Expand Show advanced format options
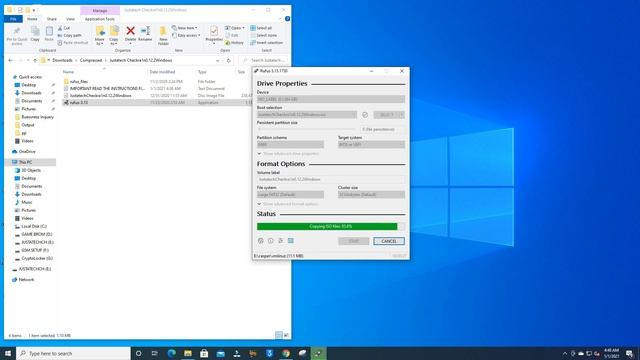The width and height of the screenshot is (640, 360). (x=287, y=204)
